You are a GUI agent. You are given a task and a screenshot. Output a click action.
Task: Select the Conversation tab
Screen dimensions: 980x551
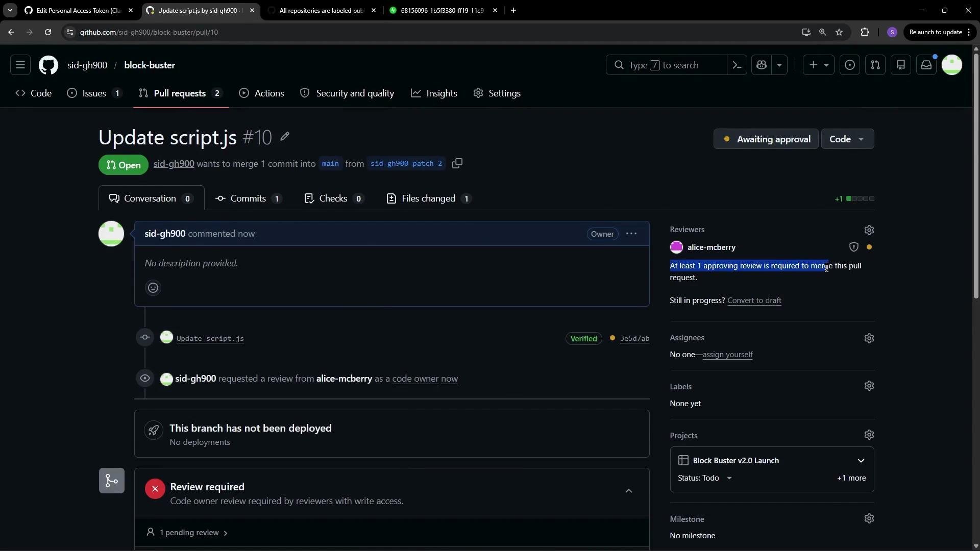(151, 198)
